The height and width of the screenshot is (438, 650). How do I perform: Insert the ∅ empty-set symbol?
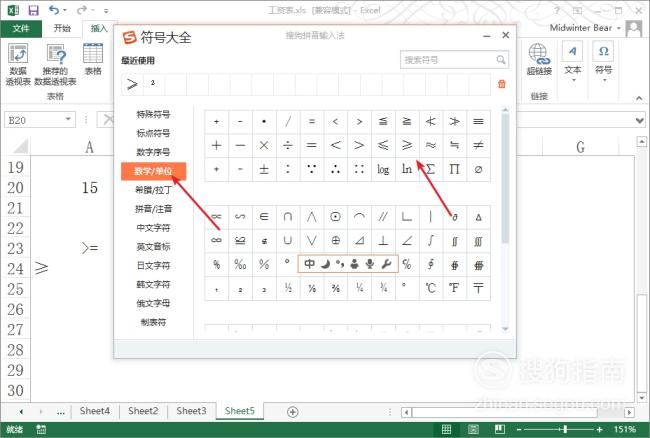point(478,169)
